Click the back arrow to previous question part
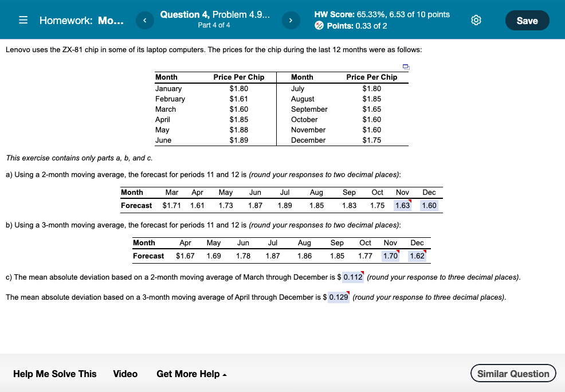Image resolution: width=565 pixels, height=392 pixels. (x=144, y=20)
